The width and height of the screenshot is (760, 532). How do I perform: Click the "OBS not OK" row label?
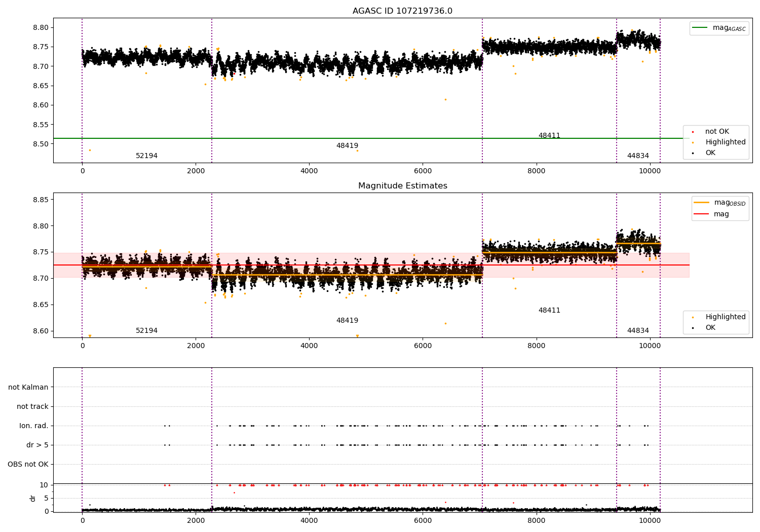point(28,465)
